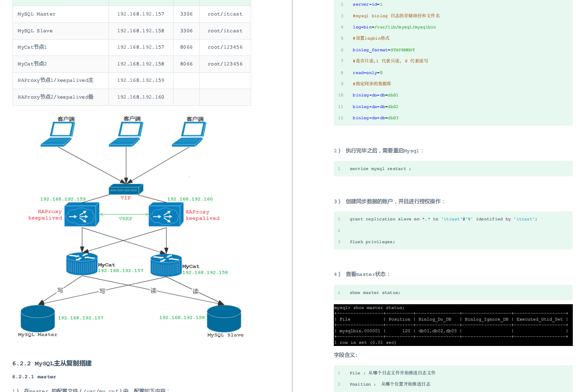The width and height of the screenshot is (581, 392).
Task: Click the "grant replication slave" SQL statement
Action: (x=443, y=219)
